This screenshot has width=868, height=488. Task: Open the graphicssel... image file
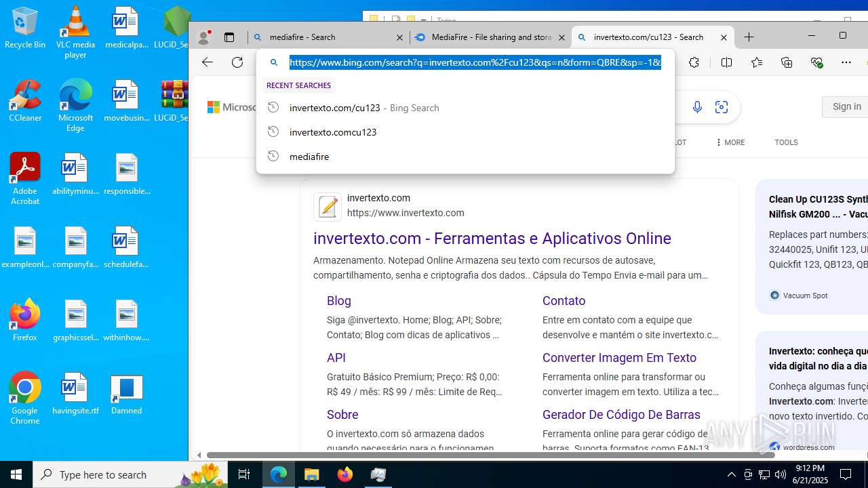pos(75,320)
